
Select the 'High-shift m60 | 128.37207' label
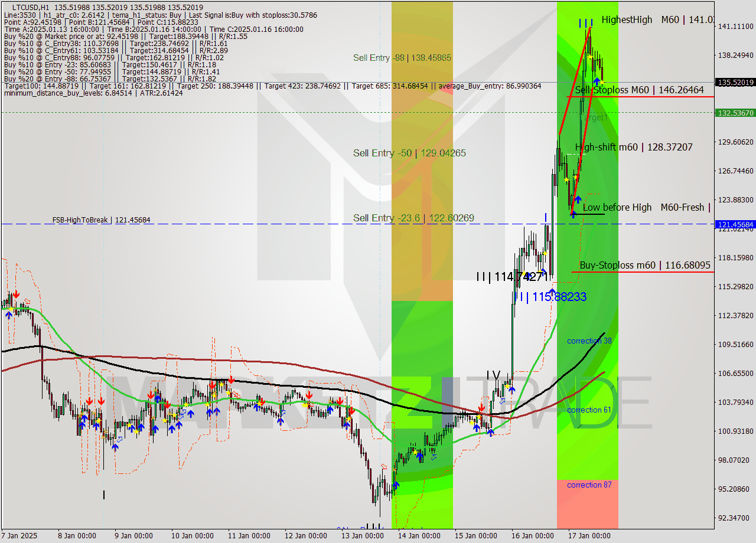634,147
